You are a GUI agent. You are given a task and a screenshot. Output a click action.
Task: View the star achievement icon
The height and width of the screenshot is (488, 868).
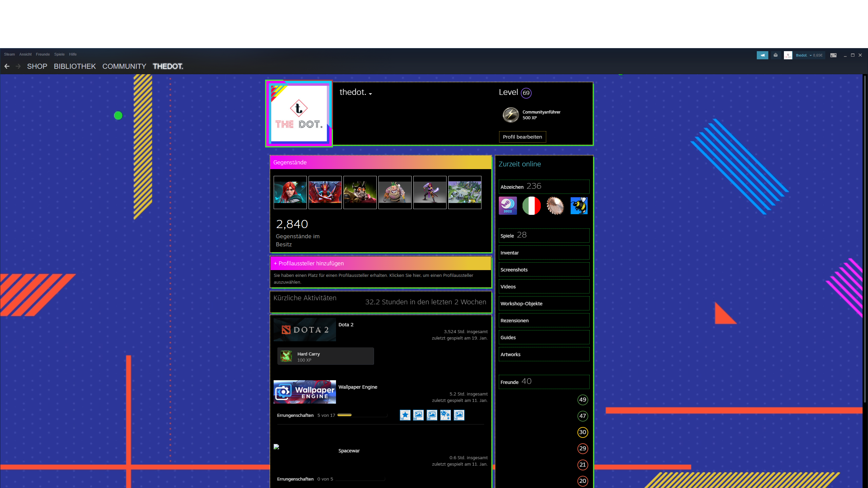coord(405,415)
